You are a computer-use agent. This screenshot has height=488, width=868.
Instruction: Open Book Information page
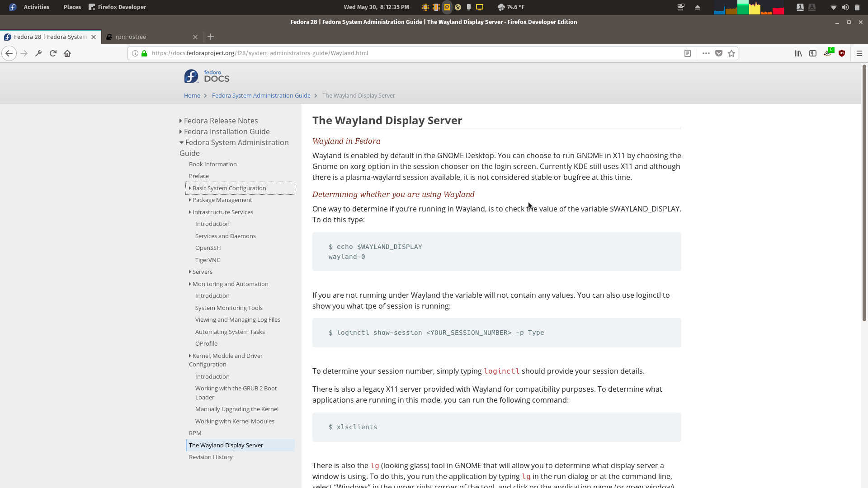point(212,164)
